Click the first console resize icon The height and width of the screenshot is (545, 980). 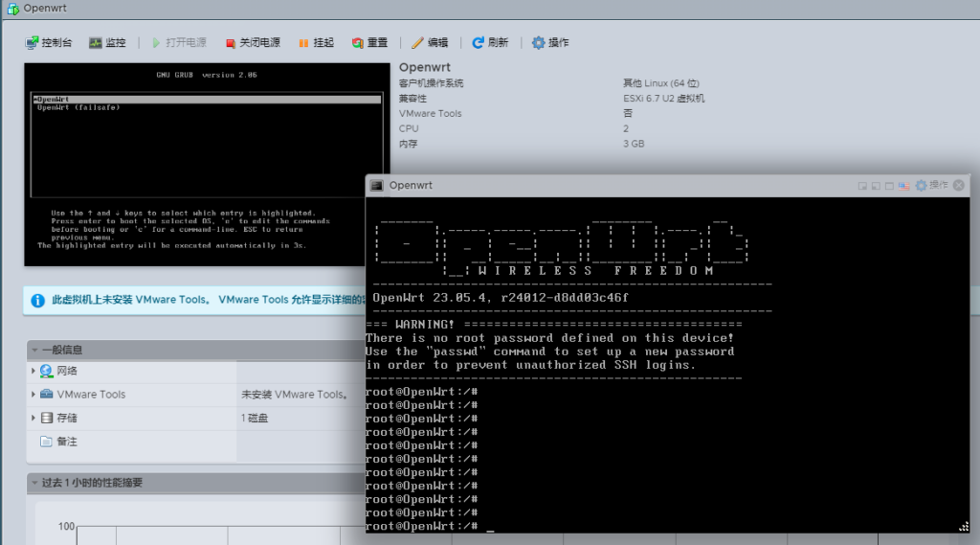(x=862, y=186)
